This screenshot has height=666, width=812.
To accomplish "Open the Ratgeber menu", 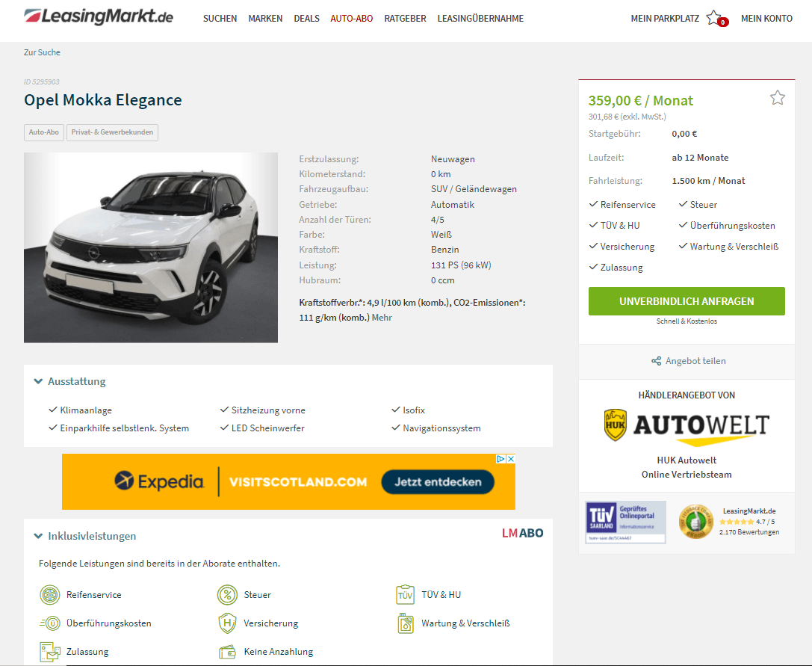I will click(x=405, y=19).
